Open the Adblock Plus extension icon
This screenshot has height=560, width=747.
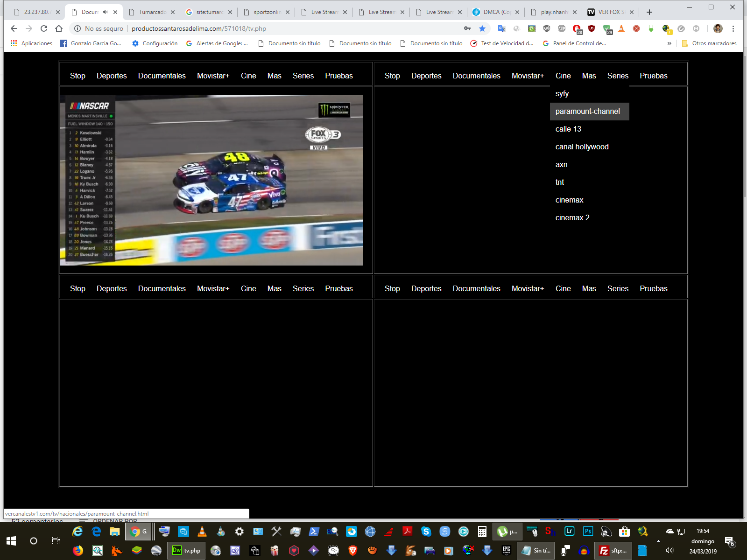coord(562,28)
